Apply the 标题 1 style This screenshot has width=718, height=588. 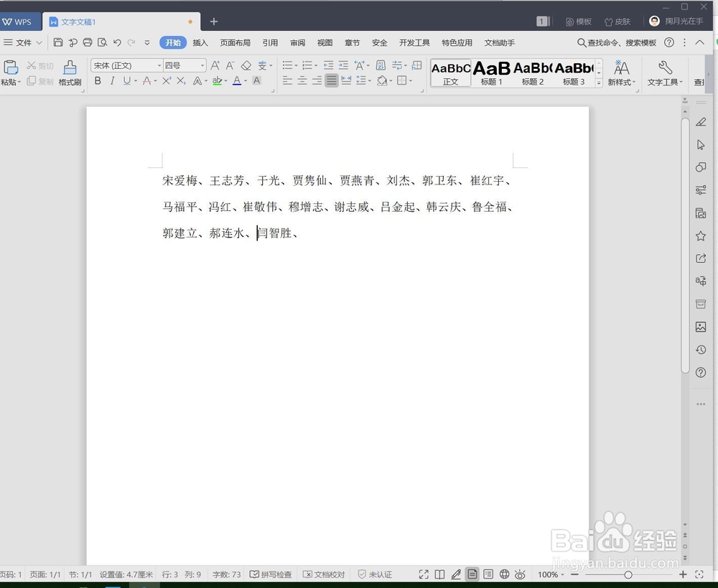[491, 73]
